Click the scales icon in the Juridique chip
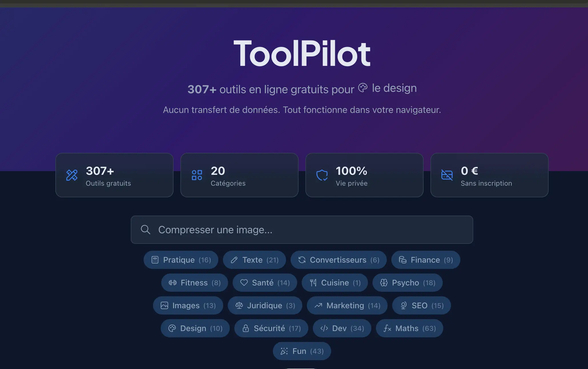Screen dimensions: 588x369 [239, 305]
